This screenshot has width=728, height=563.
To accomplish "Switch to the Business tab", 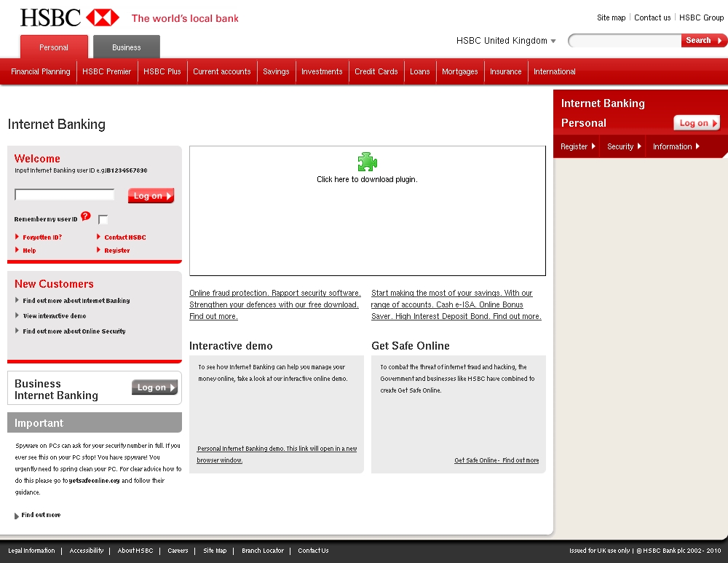I will coord(127,47).
